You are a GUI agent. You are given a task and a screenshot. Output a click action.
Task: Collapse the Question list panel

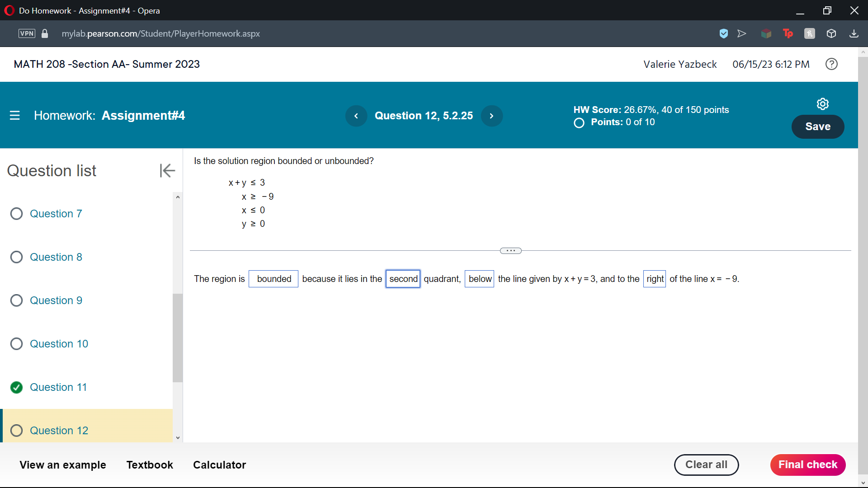click(167, 170)
